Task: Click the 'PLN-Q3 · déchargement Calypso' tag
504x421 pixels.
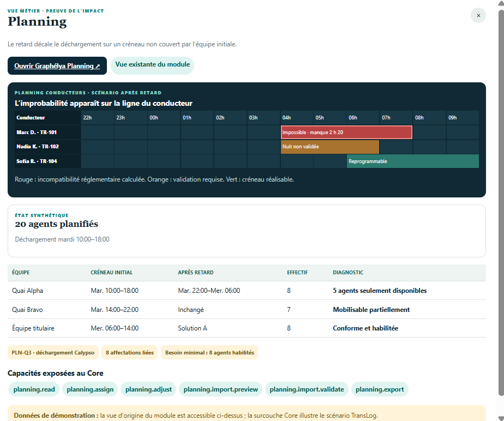Action: pyautogui.click(x=53, y=352)
